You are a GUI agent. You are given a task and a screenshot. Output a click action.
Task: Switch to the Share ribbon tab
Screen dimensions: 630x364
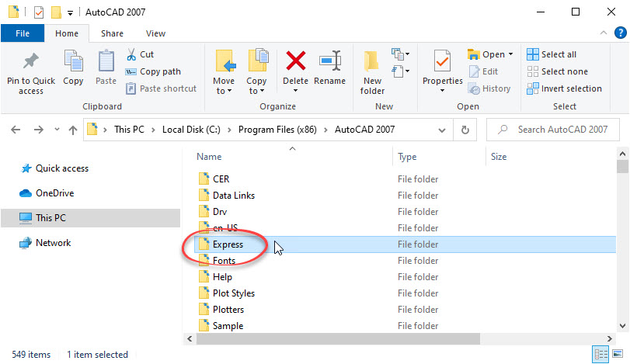coord(112,33)
